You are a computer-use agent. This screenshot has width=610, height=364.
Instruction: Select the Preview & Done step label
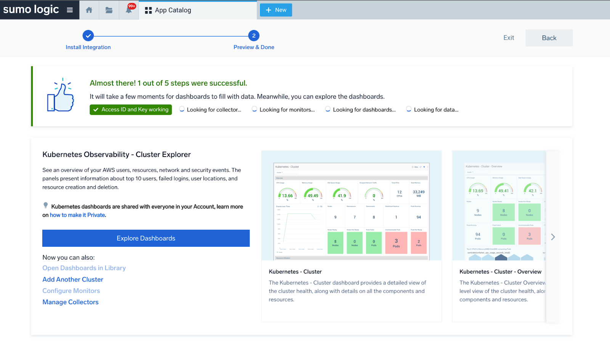coord(254,47)
